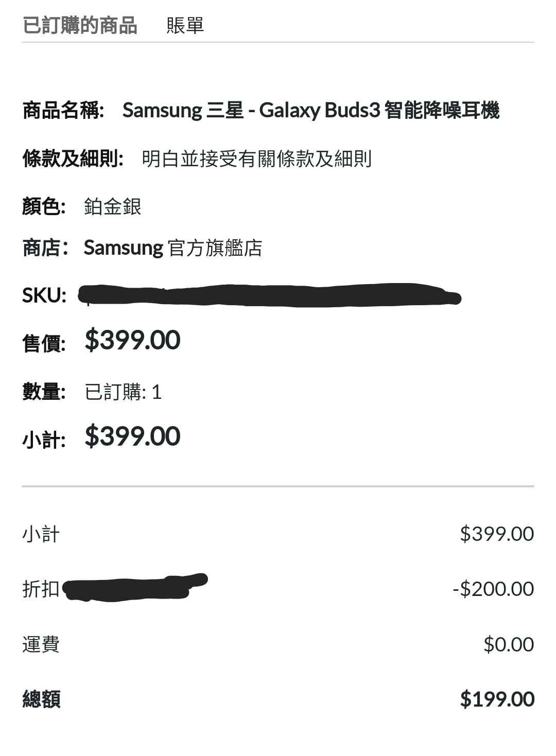Click the 折扣 discount label
Screen dimensions: 556x756
41,589
